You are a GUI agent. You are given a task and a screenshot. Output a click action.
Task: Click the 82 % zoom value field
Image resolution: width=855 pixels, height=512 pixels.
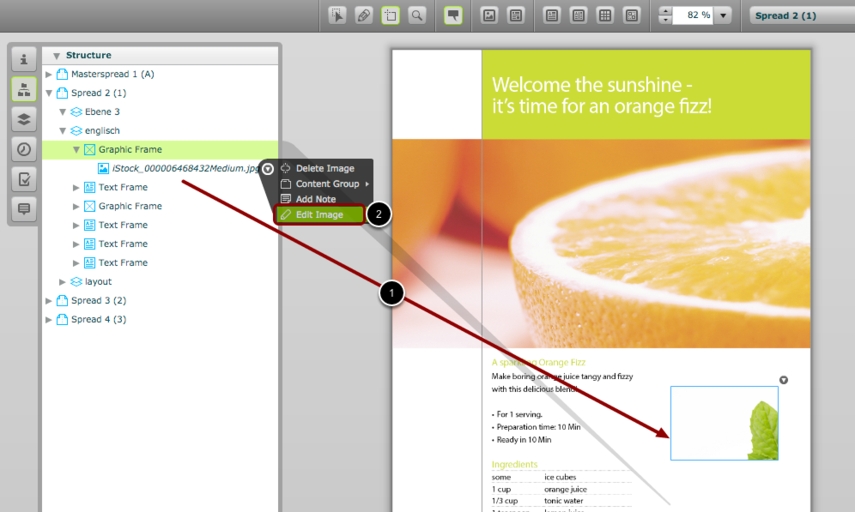click(x=694, y=15)
